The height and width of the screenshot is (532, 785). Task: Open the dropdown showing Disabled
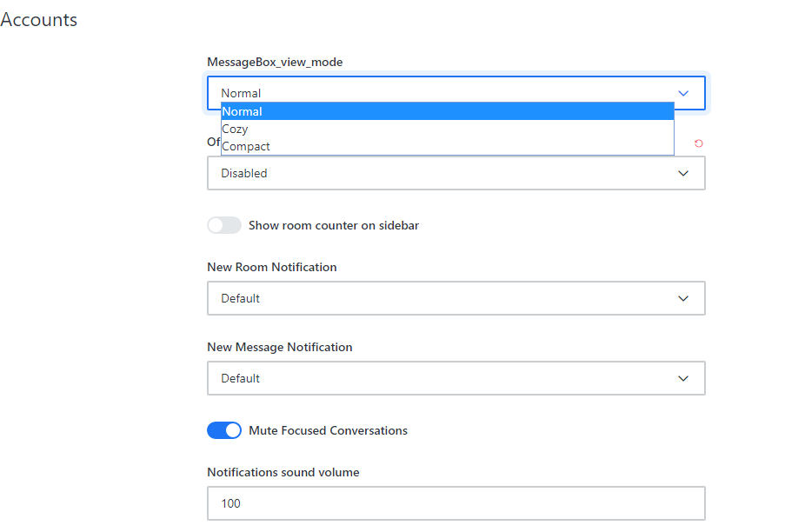coord(456,173)
